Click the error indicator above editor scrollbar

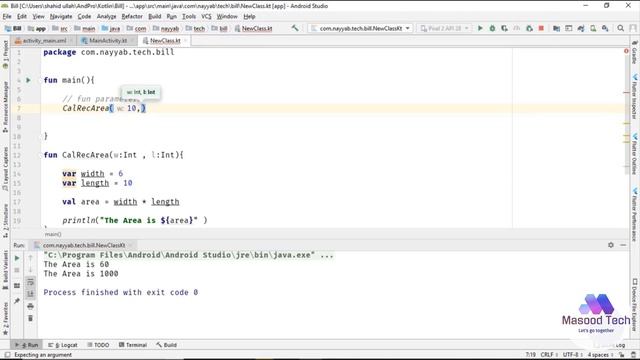626,51
